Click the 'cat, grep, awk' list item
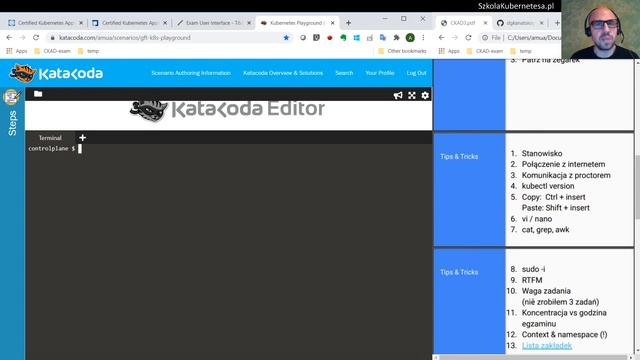This screenshot has height=360, width=640. (545, 229)
